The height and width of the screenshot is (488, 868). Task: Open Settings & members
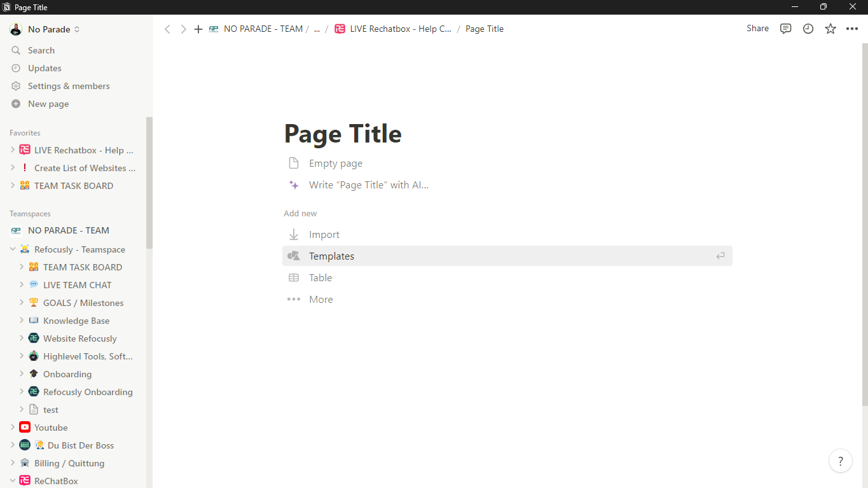point(69,86)
